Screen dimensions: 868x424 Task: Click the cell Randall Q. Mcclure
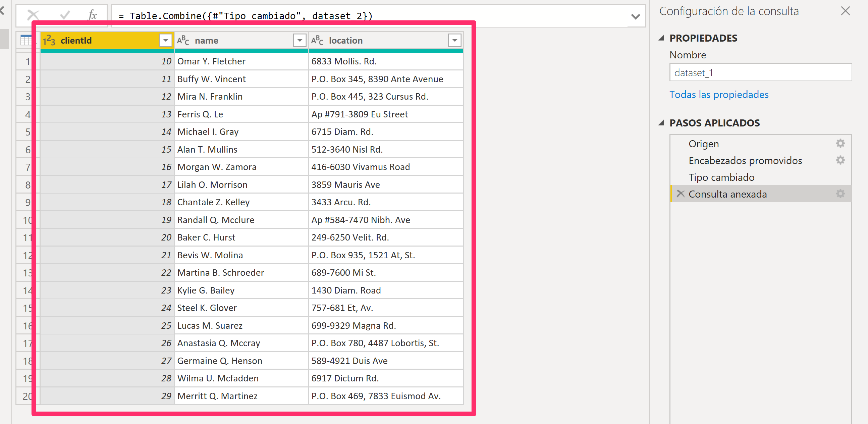pyautogui.click(x=241, y=220)
